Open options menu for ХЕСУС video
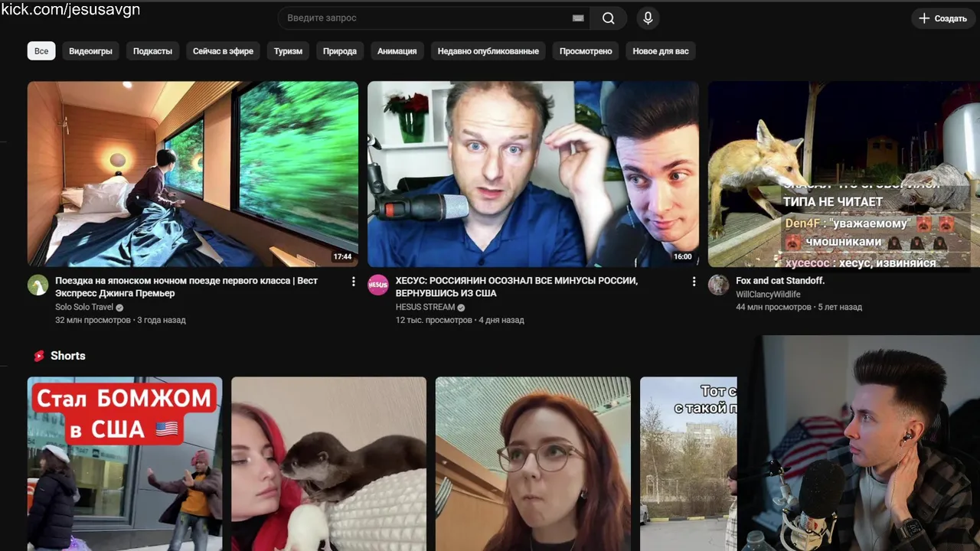The width and height of the screenshot is (980, 551). (x=694, y=282)
